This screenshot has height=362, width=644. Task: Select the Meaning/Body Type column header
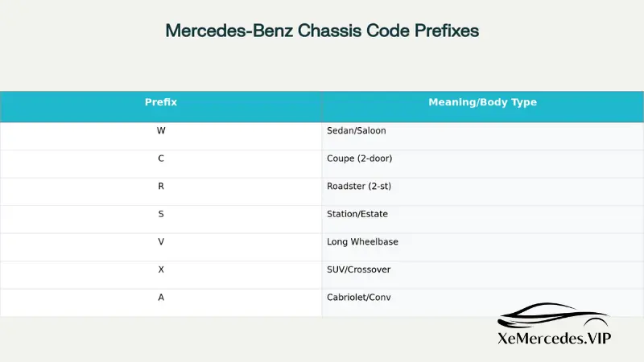482,103
